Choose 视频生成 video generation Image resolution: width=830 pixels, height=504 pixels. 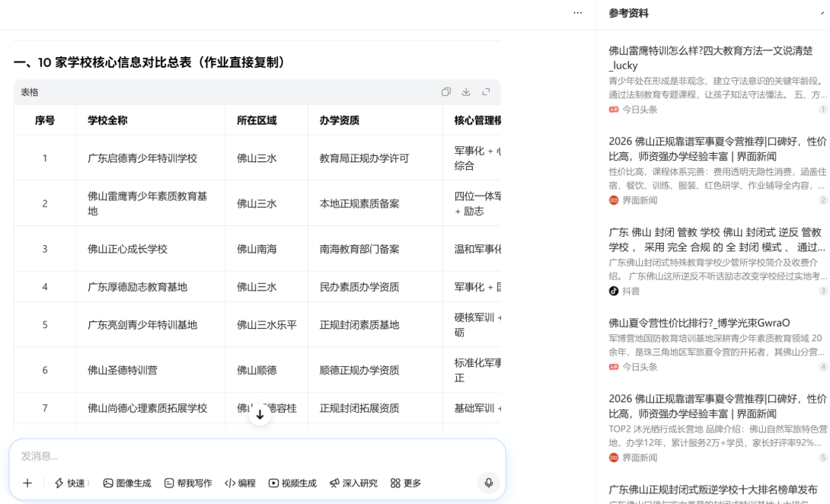[x=292, y=483]
